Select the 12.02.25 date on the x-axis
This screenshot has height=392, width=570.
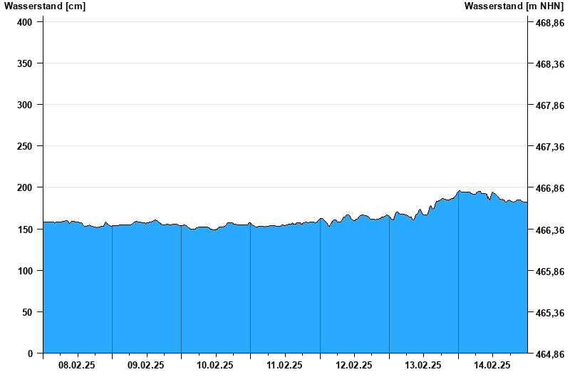354,365
